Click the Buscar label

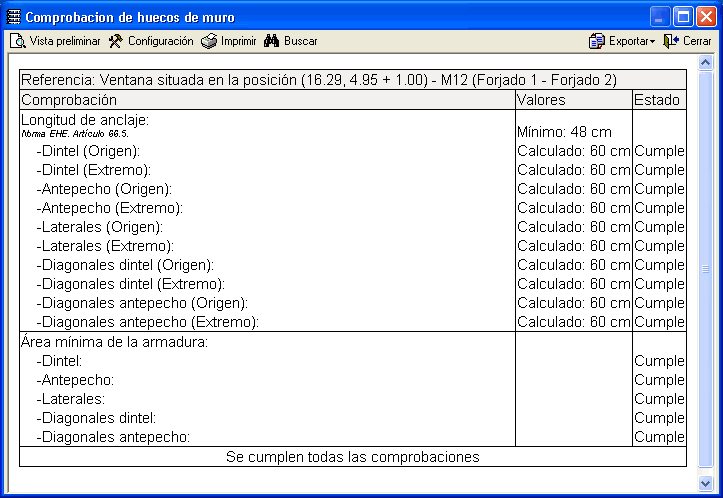(301, 41)
